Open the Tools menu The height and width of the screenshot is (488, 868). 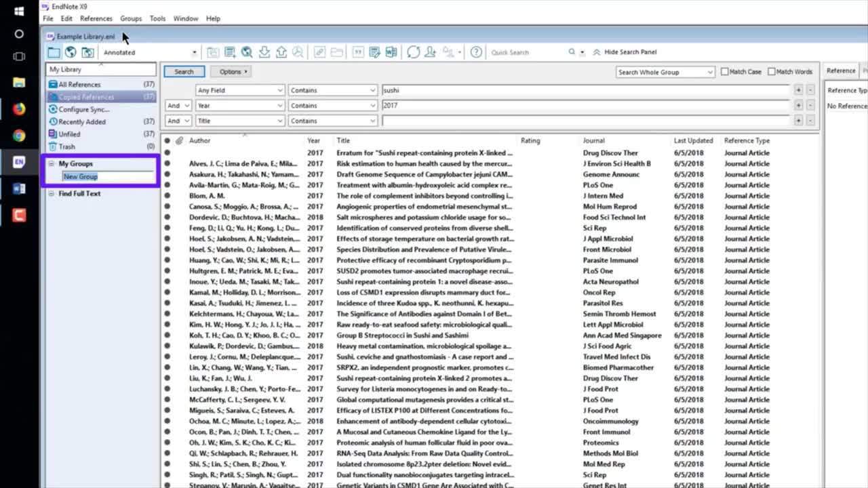tap(157, 18)
